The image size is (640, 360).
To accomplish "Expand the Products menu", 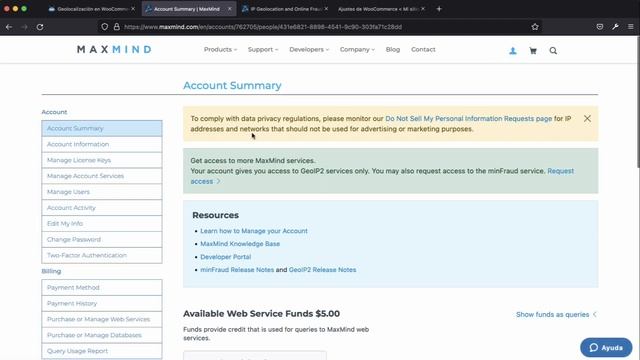I will 220,49.
